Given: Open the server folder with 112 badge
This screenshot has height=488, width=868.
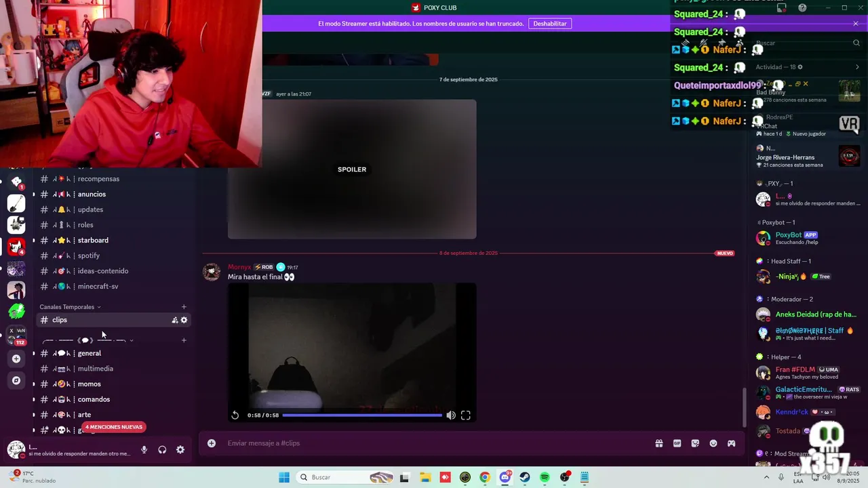Looking at the screenshot, I should click(16, 335).
